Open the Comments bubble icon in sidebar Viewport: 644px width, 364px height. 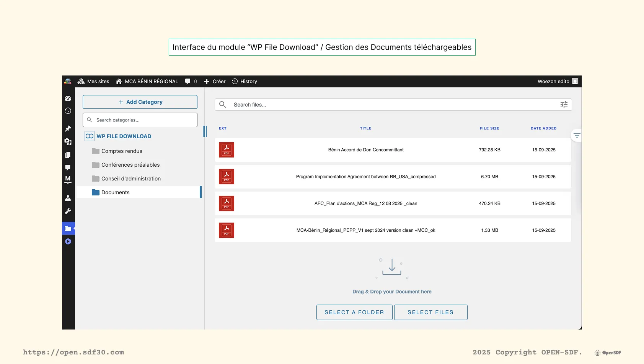coord(68,167)
